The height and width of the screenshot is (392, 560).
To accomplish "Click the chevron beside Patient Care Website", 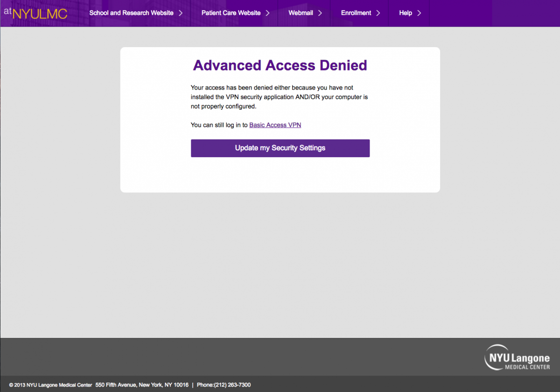I will point(267,13).
